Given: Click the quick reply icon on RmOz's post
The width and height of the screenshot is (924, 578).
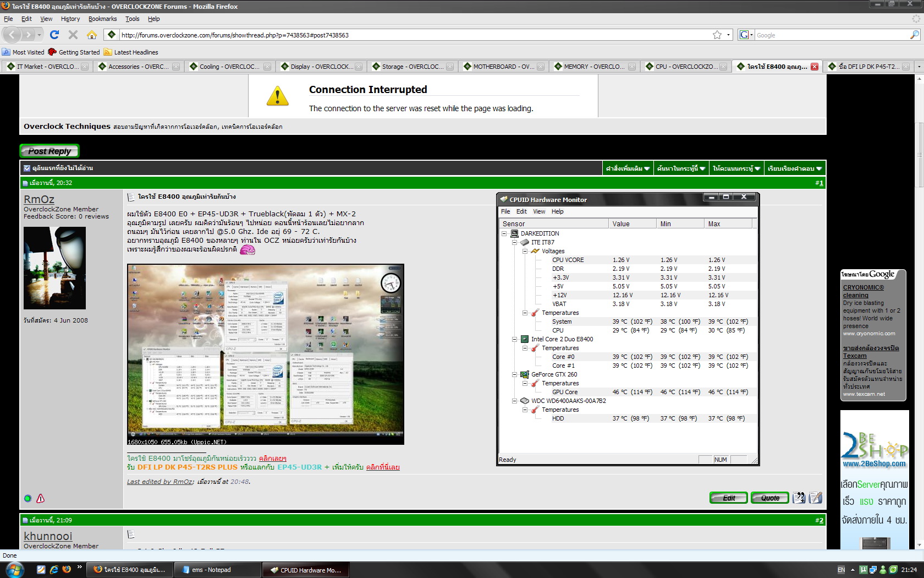Looking at the screenshot, I should (816, 498).
